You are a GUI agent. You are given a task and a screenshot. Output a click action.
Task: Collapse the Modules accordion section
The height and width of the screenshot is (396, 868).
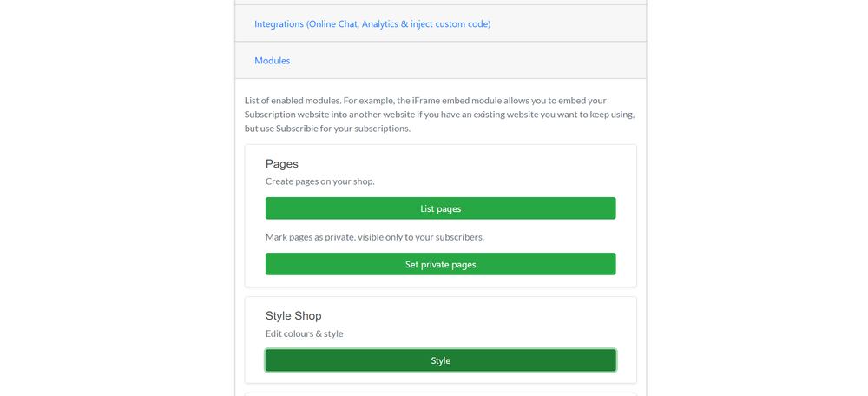(272, 61)
